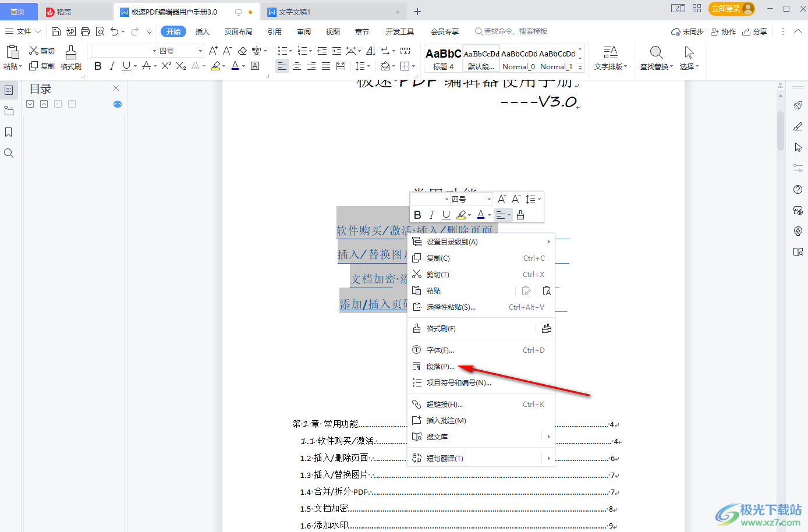The height and width of the screenshot is (532, 808).
Task: Click the Share (分享) button
Action: (754, 31)
